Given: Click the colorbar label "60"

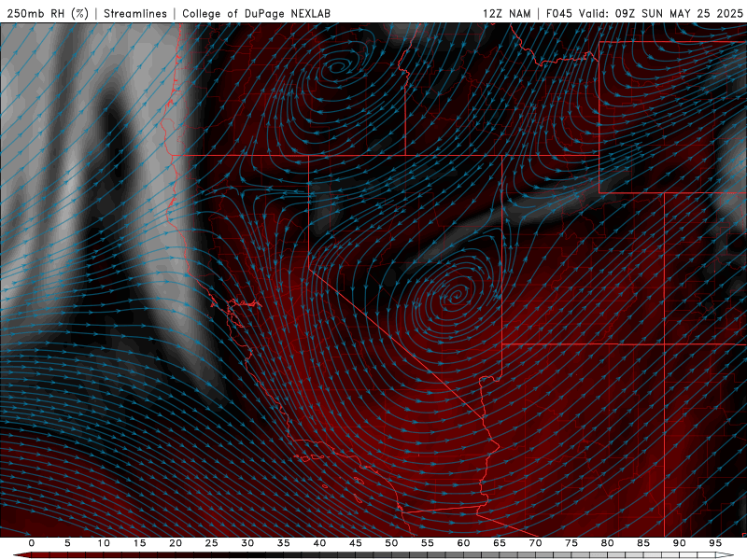Looking at the screenshot, I should pyautogui.click(x=463, y=543).
